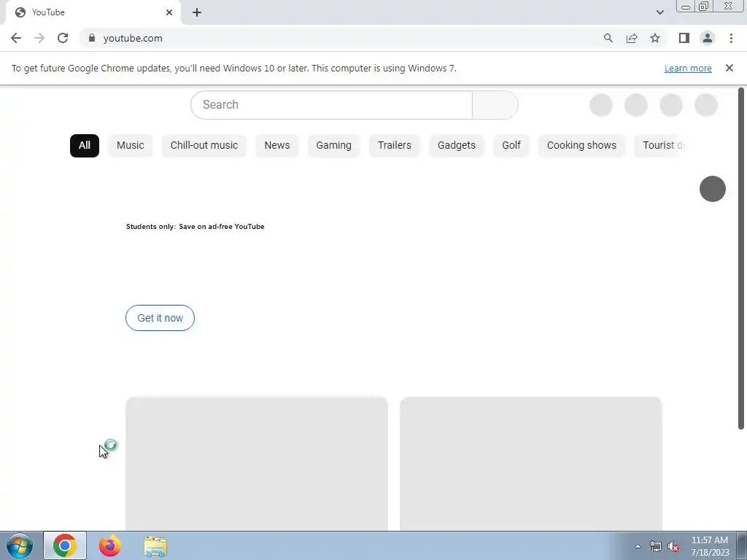Click the site lock icon
Image resolution: width=747 pixels, height=560 pixels.
92,38
